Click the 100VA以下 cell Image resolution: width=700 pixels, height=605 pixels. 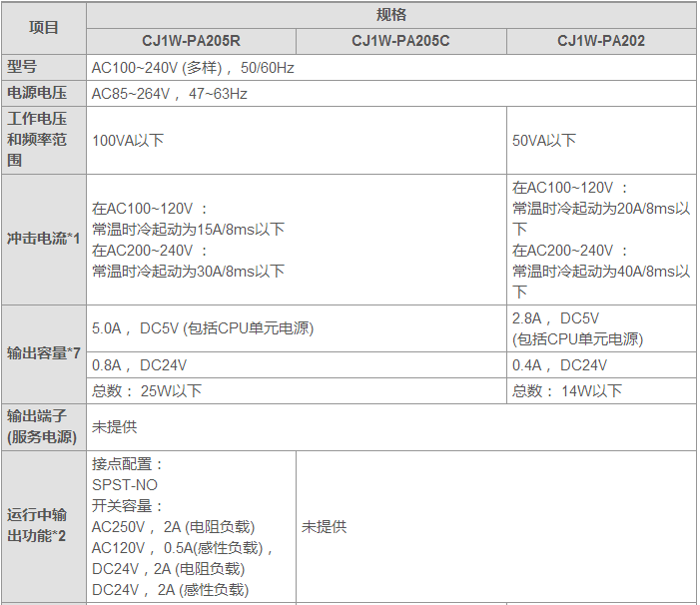point(128,141)
